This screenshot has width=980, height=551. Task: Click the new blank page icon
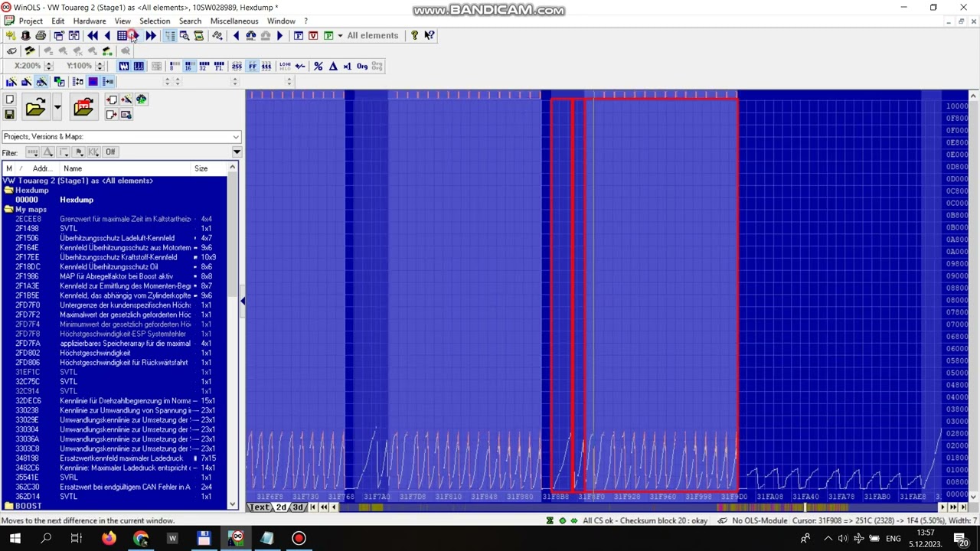9,99
